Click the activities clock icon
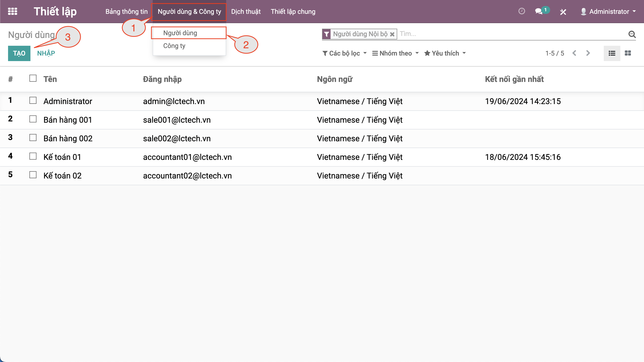This screenshot has width=644, height=362. (x=521, y=11)
